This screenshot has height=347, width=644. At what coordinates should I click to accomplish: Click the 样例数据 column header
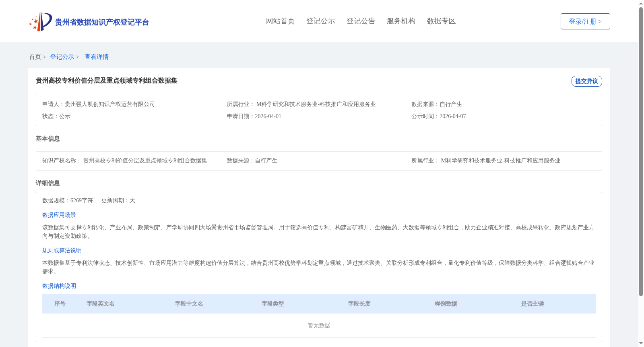[x=446, y=304]
